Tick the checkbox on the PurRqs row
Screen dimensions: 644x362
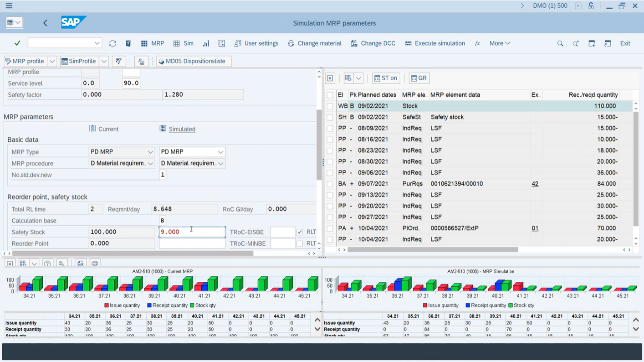(x=330, y=184)
